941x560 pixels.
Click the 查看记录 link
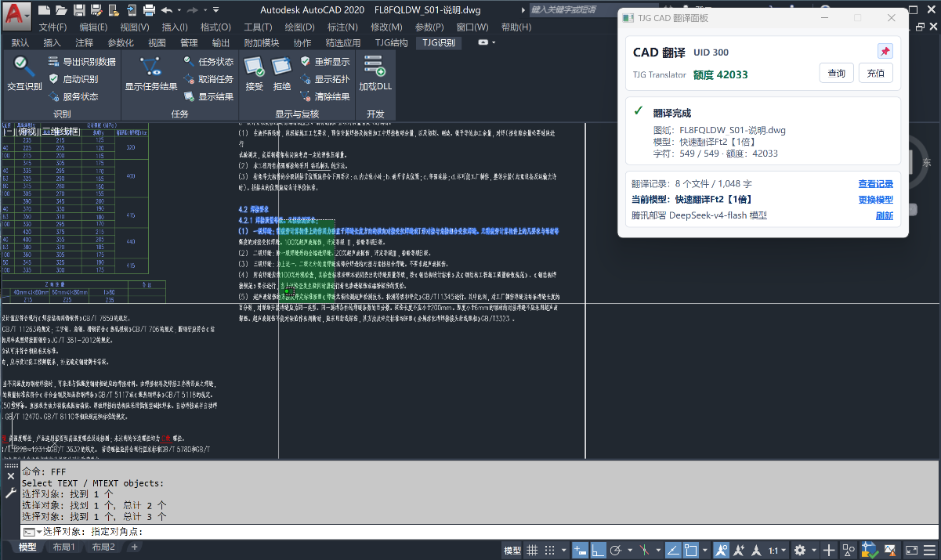point(875,184)
